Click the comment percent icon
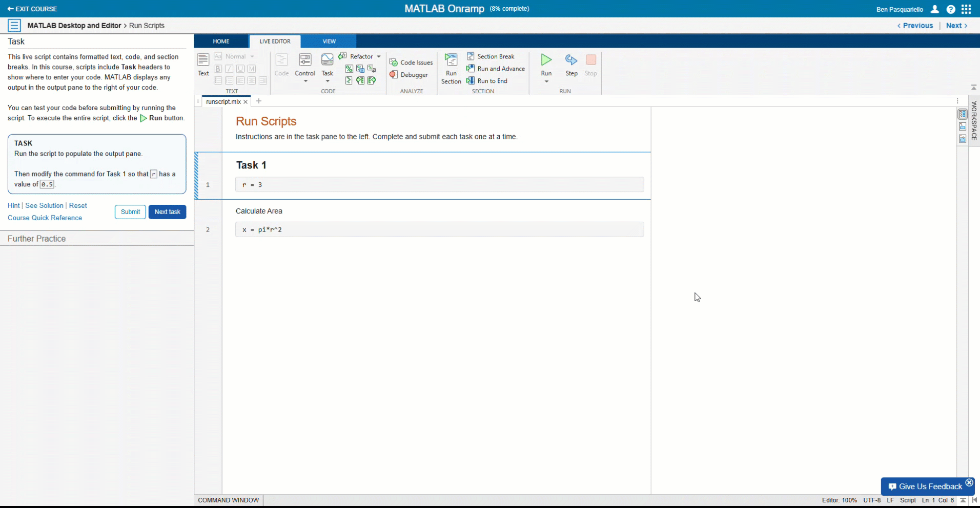Image resolution: width=980 pixels, height=508 pixels. click(x=349, y=69)
